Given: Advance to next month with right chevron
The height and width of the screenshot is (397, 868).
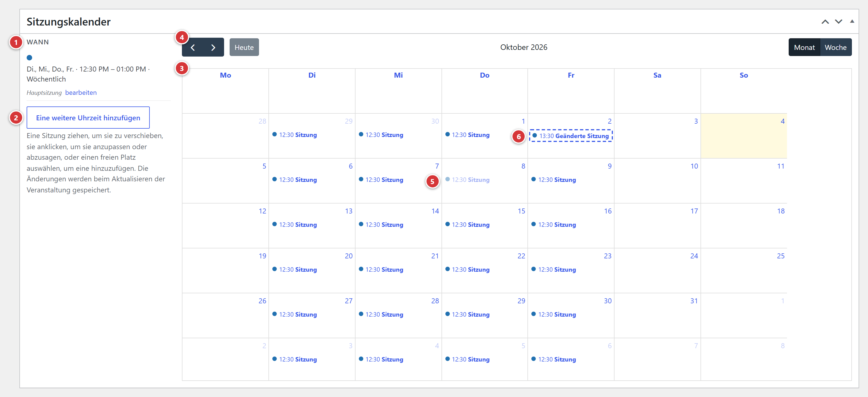Looking at the screenshot, I should (x=213, y=47).
